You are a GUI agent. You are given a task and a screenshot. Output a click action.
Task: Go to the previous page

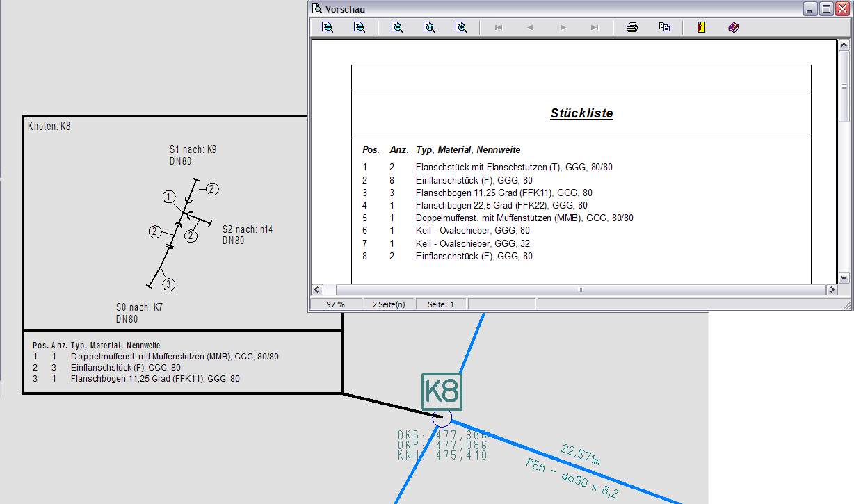pos(530,27)
